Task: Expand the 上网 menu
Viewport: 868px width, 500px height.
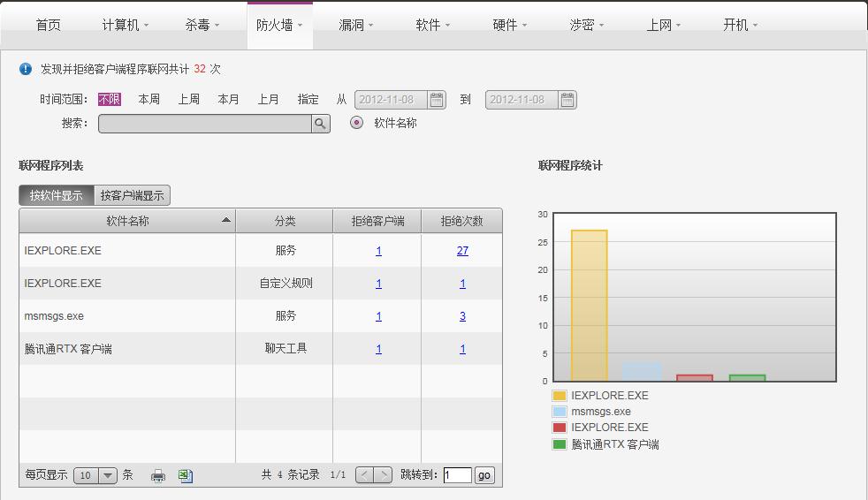Action: point(664,25)
